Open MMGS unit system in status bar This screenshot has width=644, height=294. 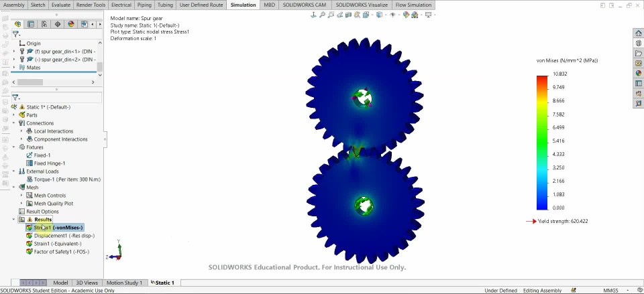[610, 291]
